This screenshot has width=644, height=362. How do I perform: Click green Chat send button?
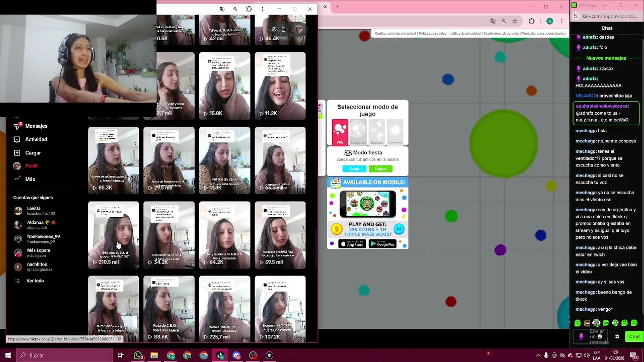click(x=634, y=336)
